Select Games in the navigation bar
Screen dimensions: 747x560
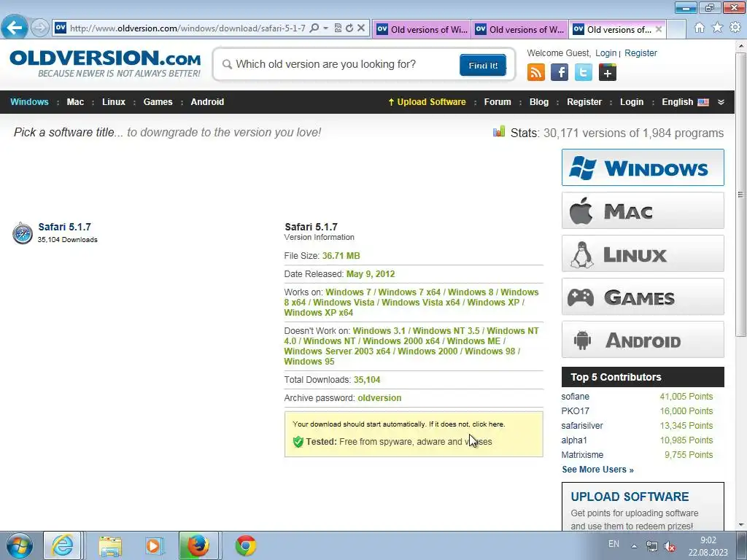(x=158, y=102)
